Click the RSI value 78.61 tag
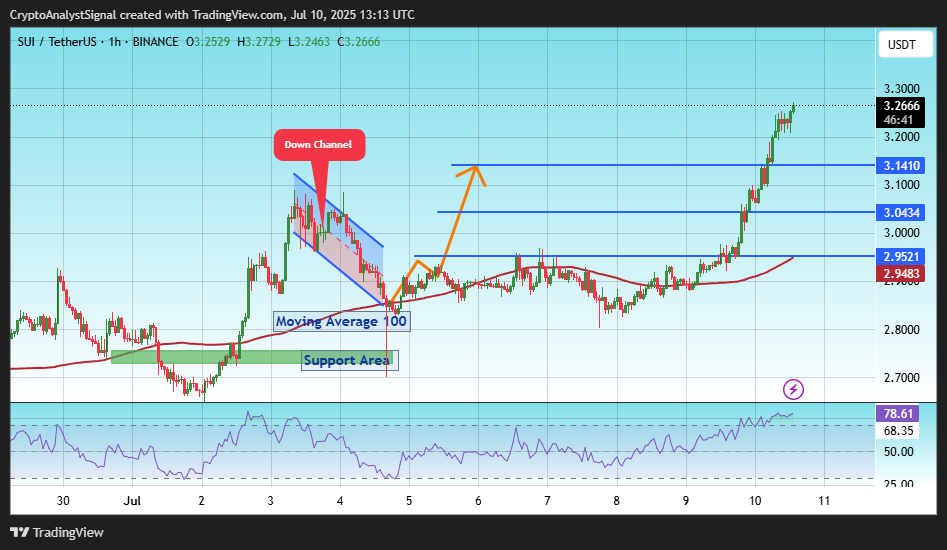 tap(897, 414)
